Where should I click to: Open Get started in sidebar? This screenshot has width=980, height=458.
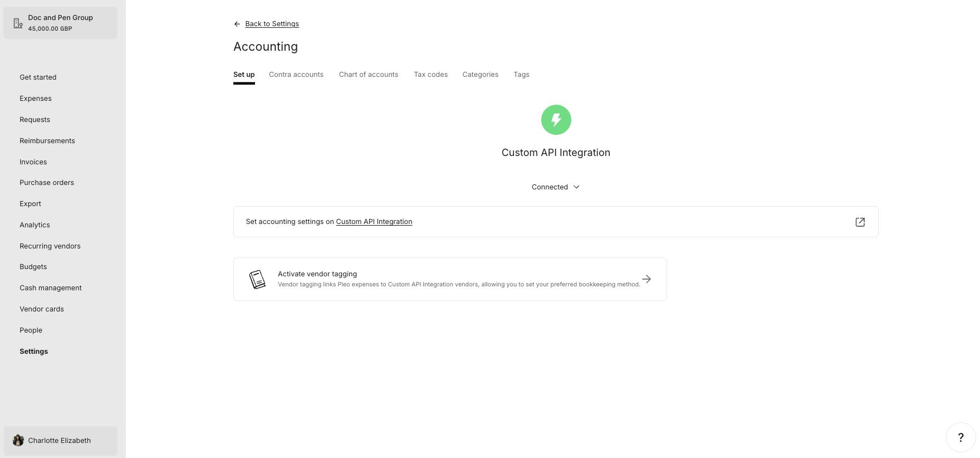tap(38, 77)
